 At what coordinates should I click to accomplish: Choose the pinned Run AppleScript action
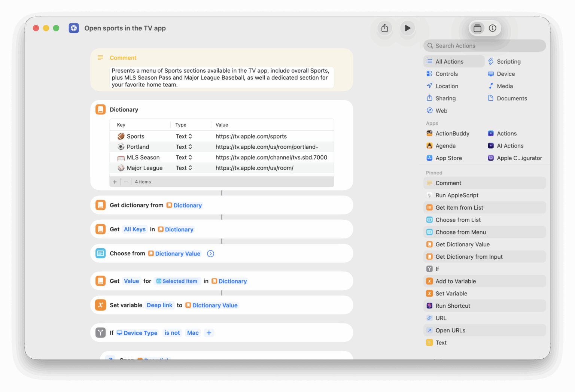tap(457, 195)
